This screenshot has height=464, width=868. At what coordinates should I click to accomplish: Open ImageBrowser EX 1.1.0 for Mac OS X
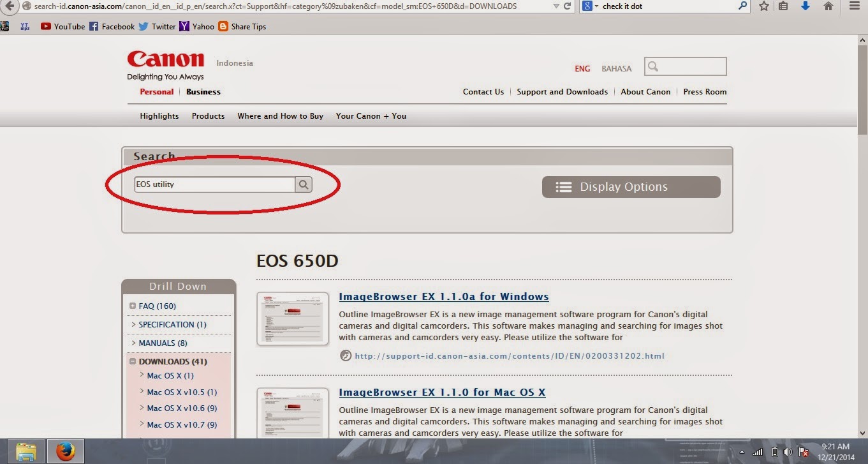click(442, 393)
